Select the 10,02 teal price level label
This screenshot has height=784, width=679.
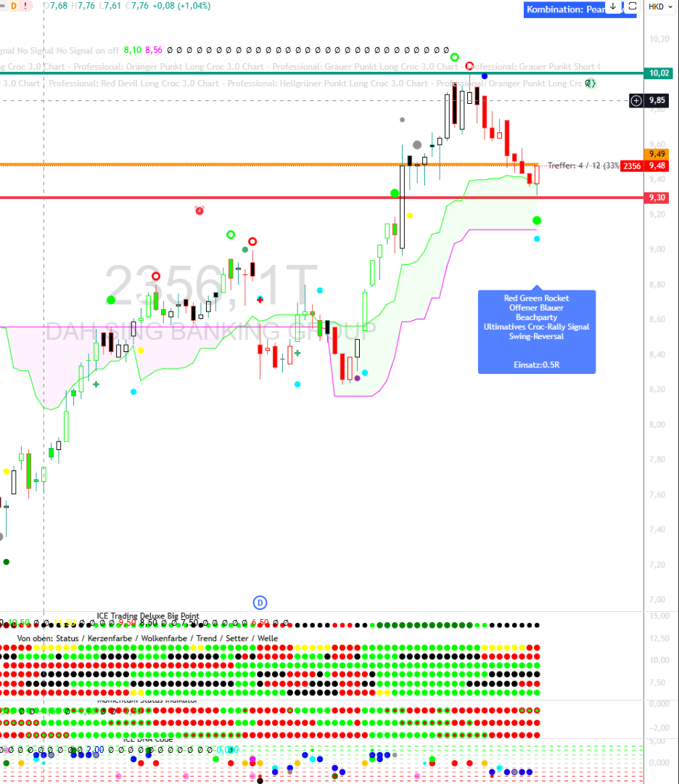point(658,73)
